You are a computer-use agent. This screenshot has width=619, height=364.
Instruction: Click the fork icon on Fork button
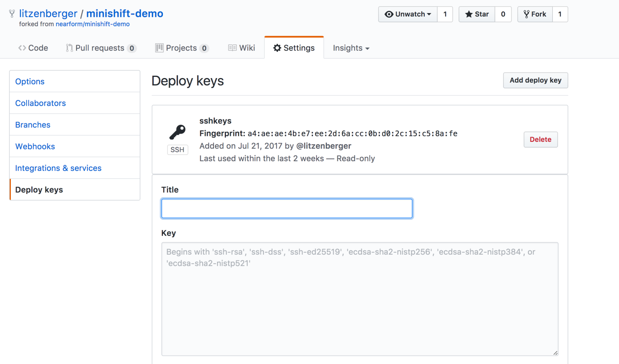pos(527,14)
